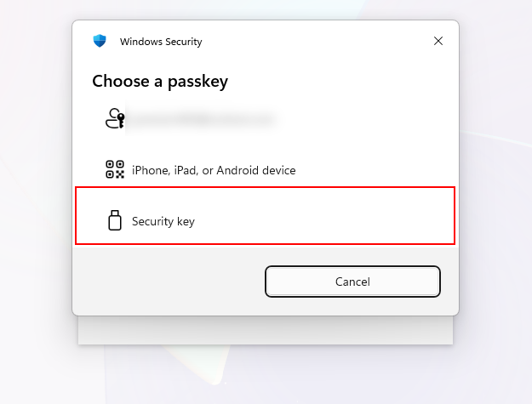Click the desktop background right of the dialog
The height and width of the screenshot is (404, 532).
[498, 204]
